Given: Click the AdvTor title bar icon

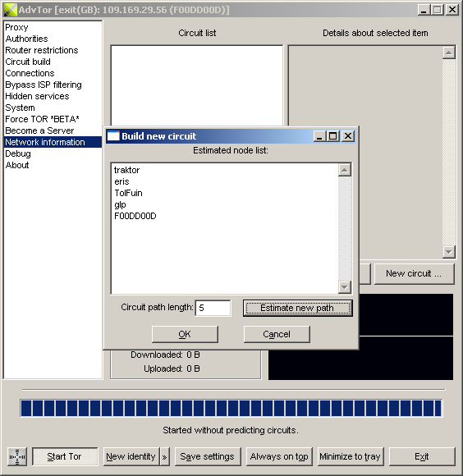Looking at the screenshot, I should pos(11,10).
